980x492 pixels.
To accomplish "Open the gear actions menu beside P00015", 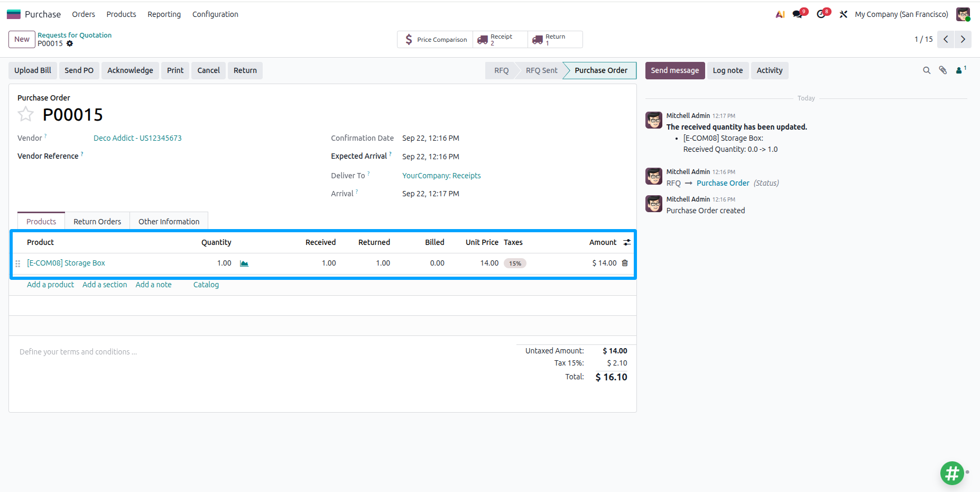I will pos(70,43).
